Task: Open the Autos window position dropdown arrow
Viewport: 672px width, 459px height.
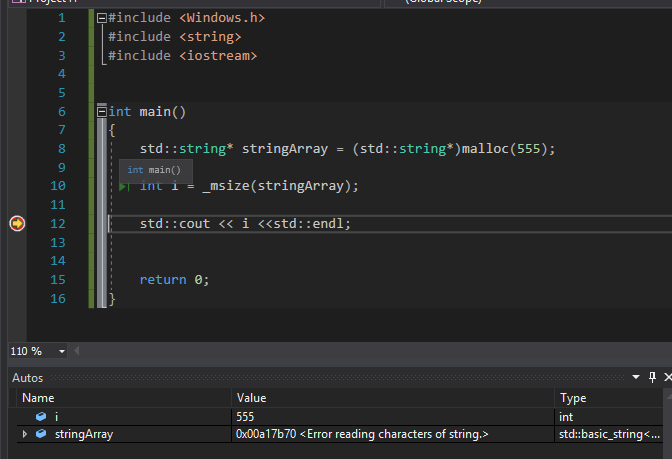Action: pyautogui.click(x=636, y=377)
